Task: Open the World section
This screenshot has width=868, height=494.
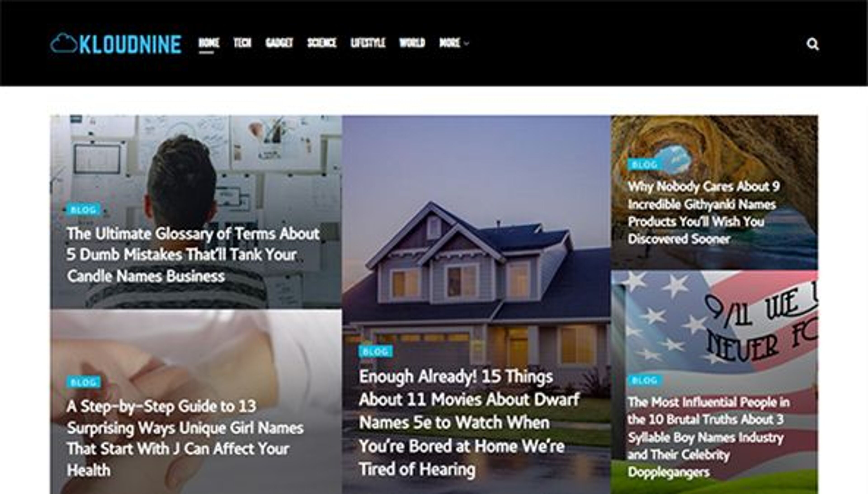Action: (x=412, y=43)
